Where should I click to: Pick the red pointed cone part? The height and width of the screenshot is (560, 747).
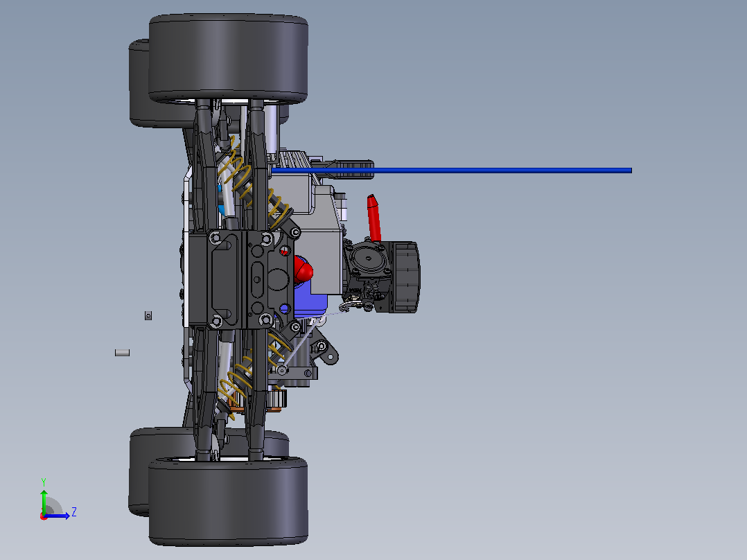tap(373, 218)
